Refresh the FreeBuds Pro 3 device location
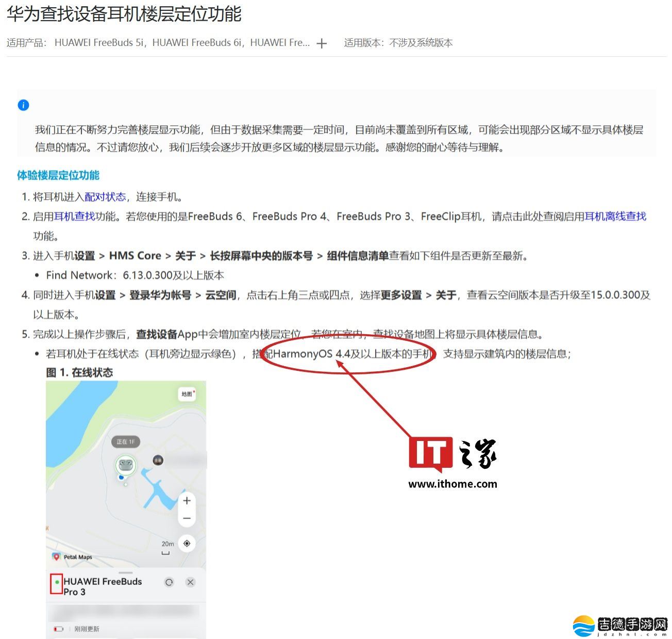Screen dimensions: 672x639 coord(169,582)
